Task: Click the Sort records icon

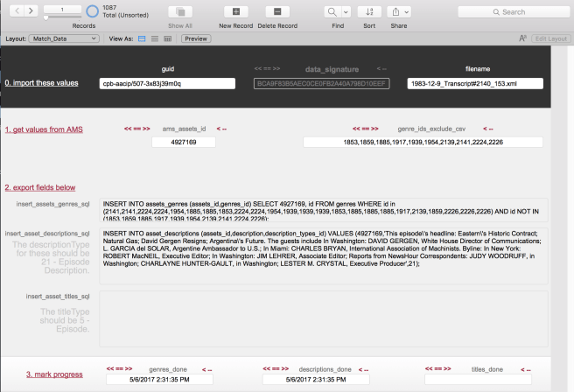Action: 369,11
